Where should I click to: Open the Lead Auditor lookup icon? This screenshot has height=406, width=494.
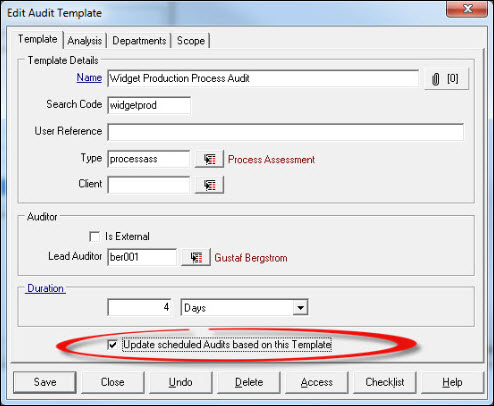coord(196,257)
